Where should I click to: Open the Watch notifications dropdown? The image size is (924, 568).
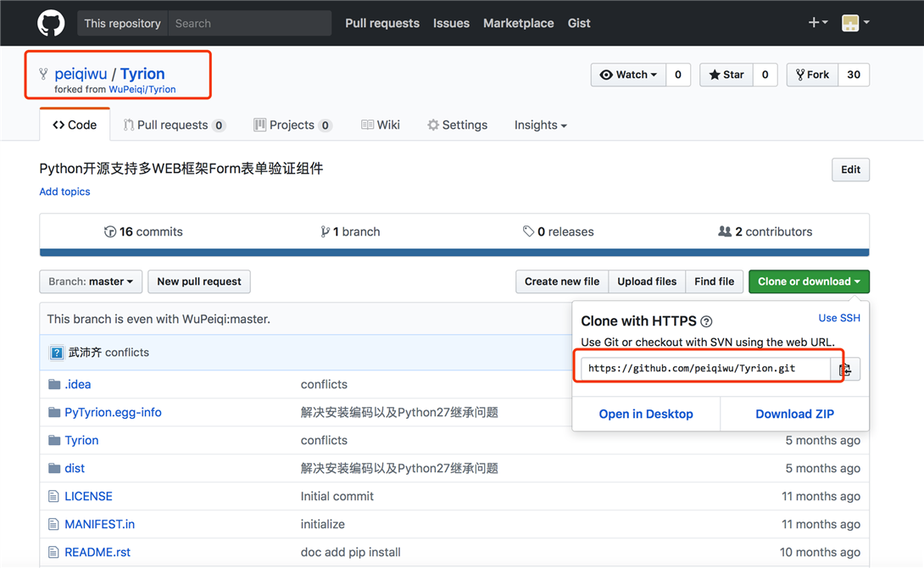click(x=628, y=75)
